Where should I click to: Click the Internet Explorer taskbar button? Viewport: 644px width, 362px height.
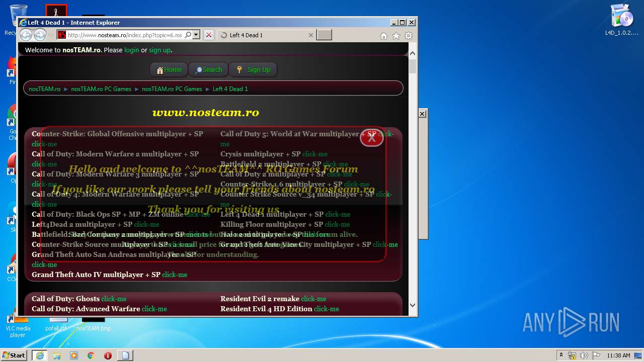(40, 355)
